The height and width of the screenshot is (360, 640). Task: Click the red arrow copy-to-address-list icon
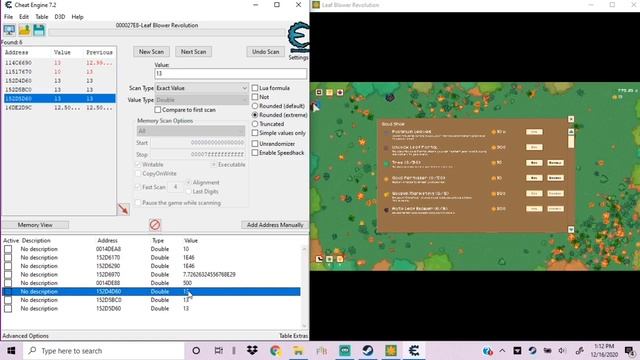coord(123,209)
